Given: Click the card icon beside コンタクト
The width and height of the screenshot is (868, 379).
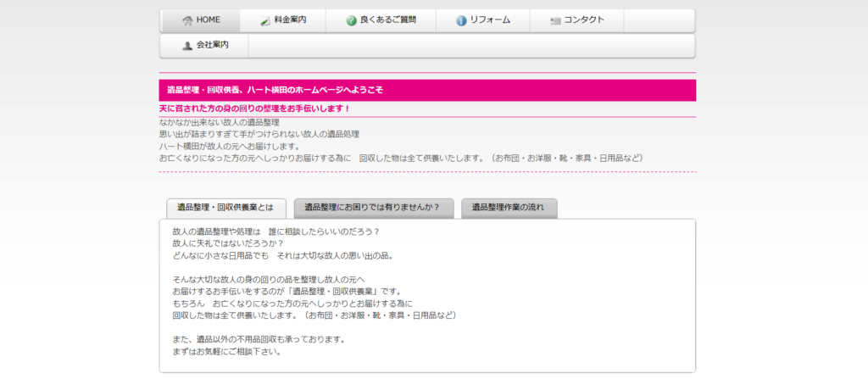Looking at the screenshot, I should tap(555, 20).
